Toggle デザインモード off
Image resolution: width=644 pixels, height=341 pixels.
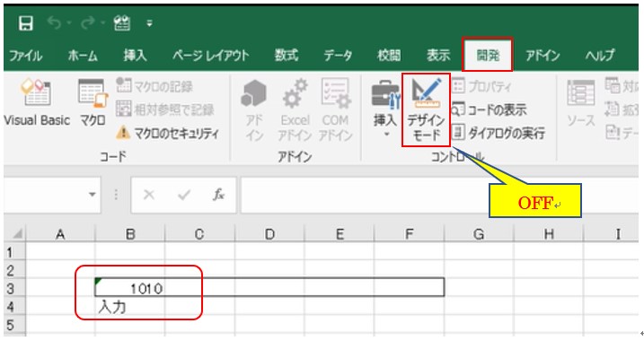[x=426, y=110]
